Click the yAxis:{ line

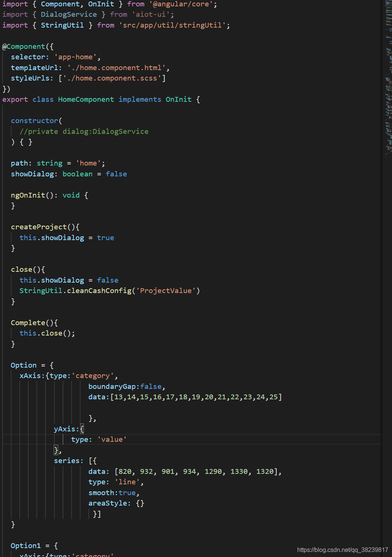(x=69, y=429)
